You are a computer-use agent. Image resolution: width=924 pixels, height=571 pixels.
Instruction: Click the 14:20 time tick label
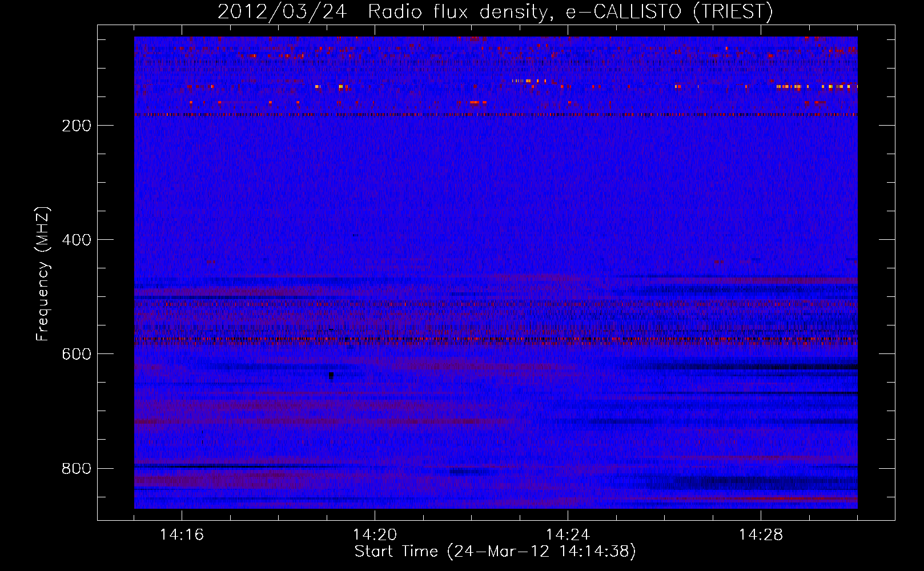point(375,535)
